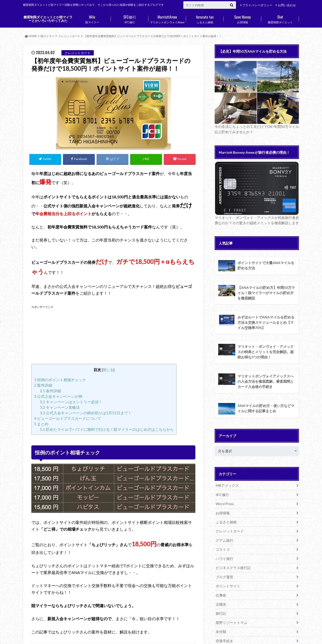
Task: Click the point comparison table image
Action: (x=113, y=488)
